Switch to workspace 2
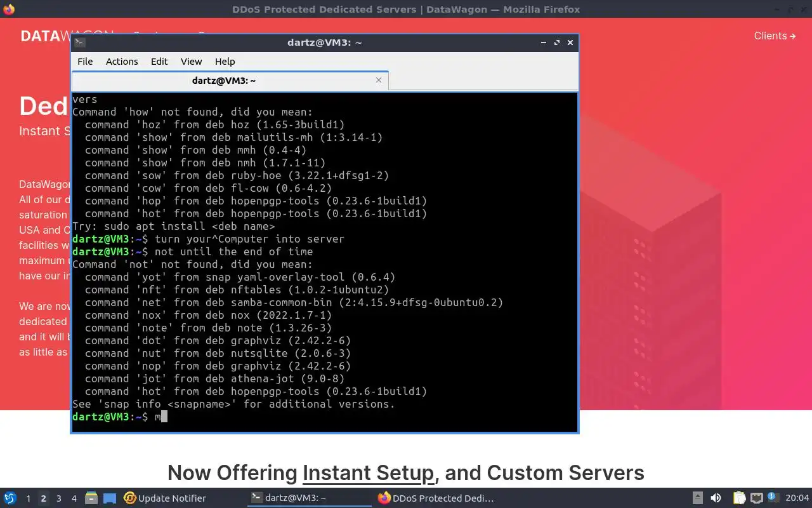812x508 pixels. pyautogui.click(x=43, y=498)
